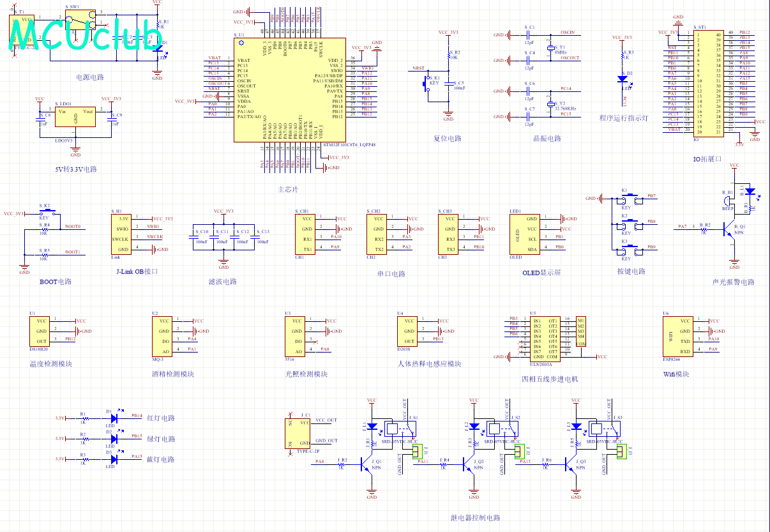This screenshot has width=770, height=532.
Task: Select the J-Link header S_H1
Action: click(121, 234)
